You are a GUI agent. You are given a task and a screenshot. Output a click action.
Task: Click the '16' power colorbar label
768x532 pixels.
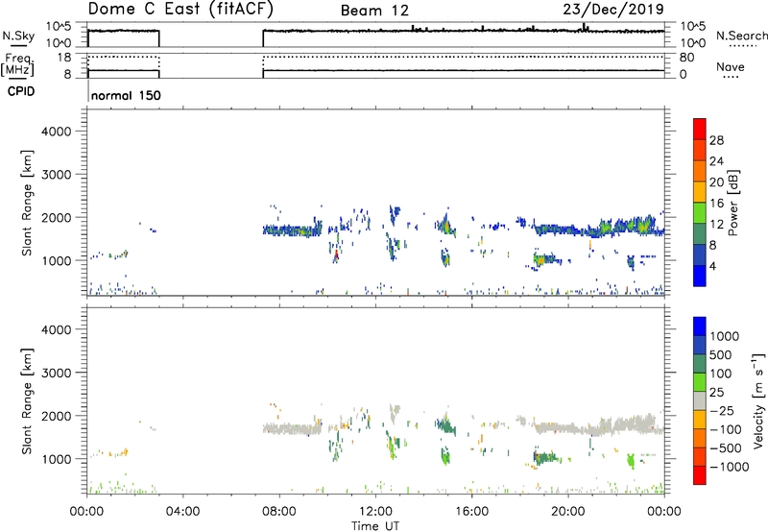coord(716,204)
